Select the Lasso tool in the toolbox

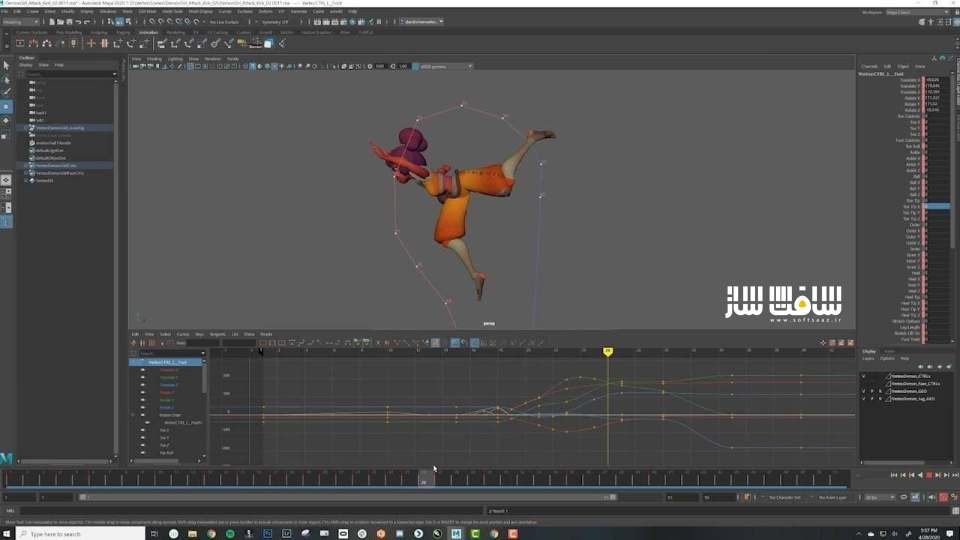pyautogui.click(x=6, y=80)
